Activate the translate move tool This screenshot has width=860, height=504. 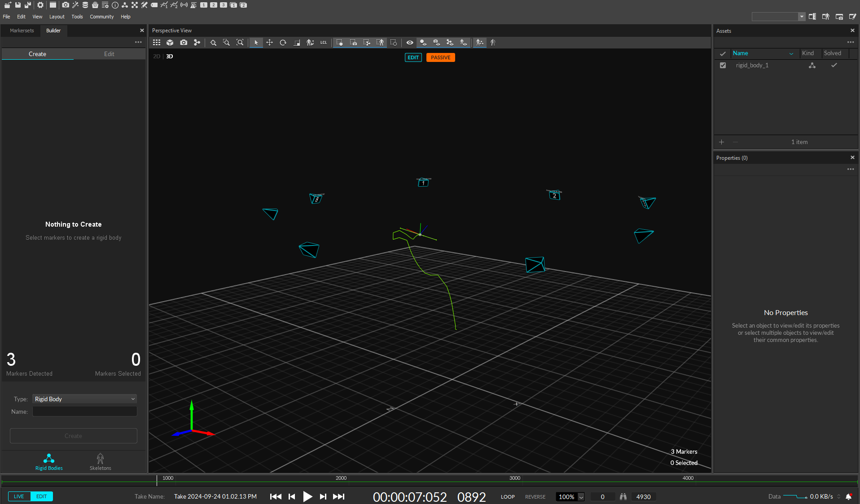(x=269, y=43)
